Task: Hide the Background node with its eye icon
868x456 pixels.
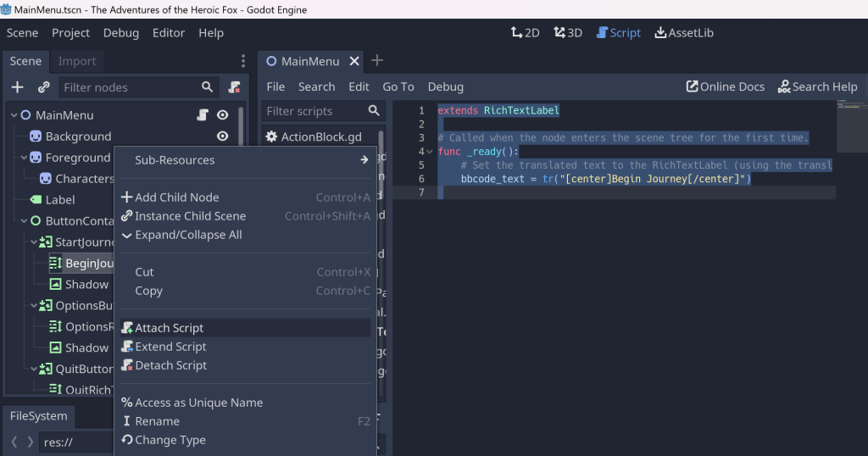Action: click(x=222, y=136)
